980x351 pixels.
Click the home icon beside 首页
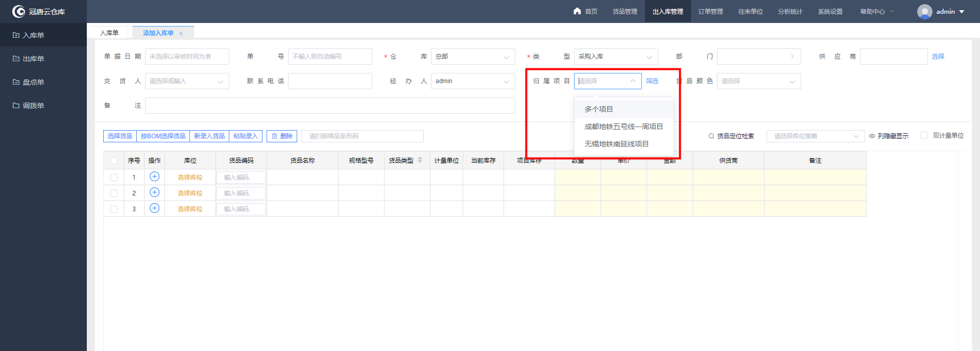click(x=577, y=11)
